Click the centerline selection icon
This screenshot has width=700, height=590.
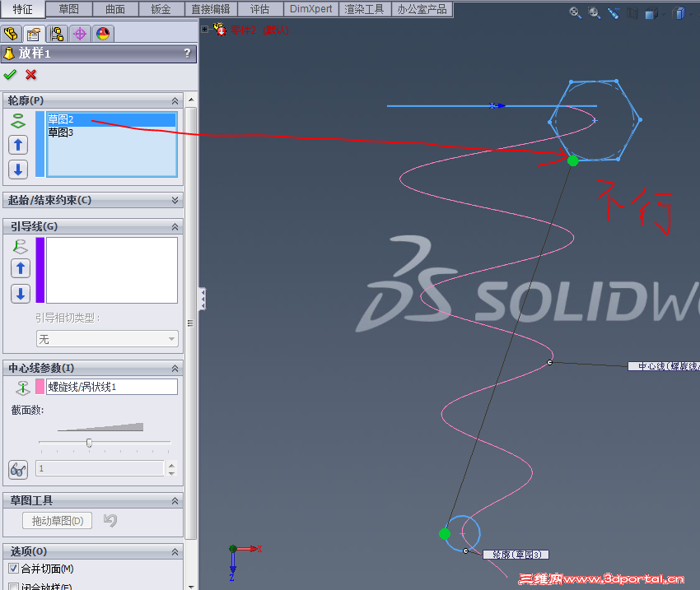(x=22, y=388)
